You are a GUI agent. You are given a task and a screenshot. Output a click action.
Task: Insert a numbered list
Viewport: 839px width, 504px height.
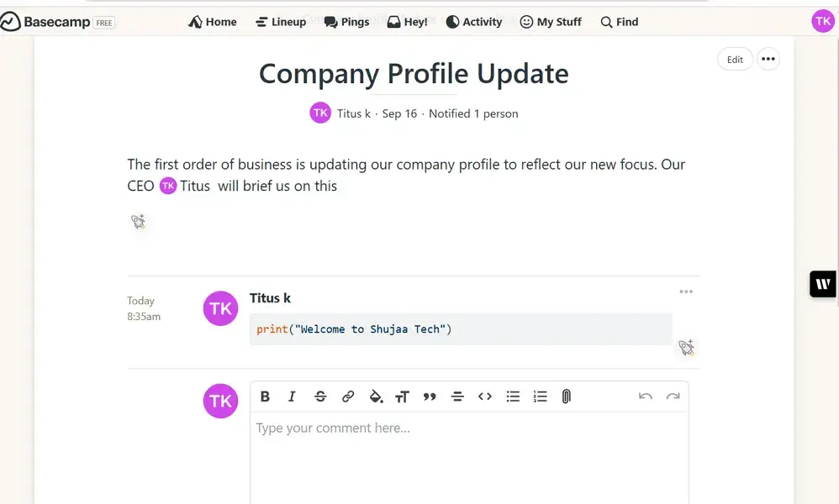coord(540,396)
